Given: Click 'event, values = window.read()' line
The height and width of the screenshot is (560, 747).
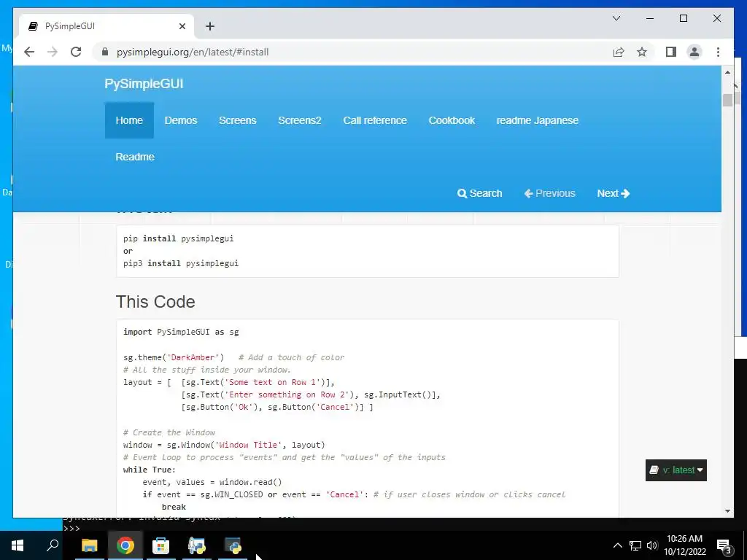Looking at the screenshot, I should point(212,482).
